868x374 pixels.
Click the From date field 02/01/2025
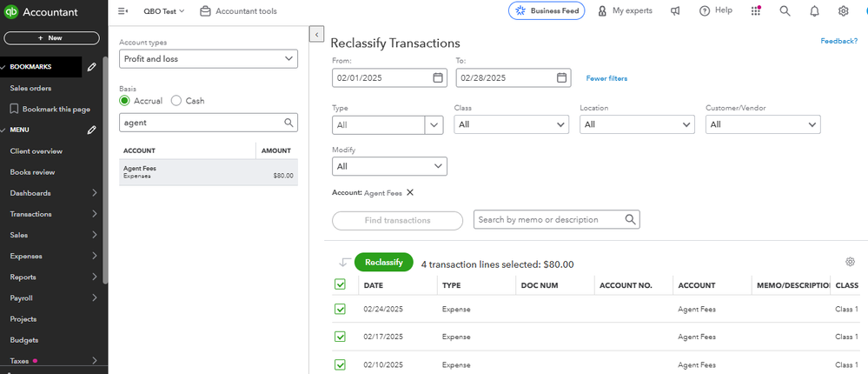tap(390, 78)
